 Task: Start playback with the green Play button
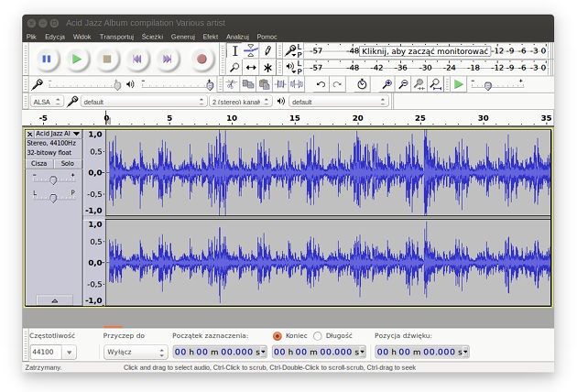click(77, 59)
